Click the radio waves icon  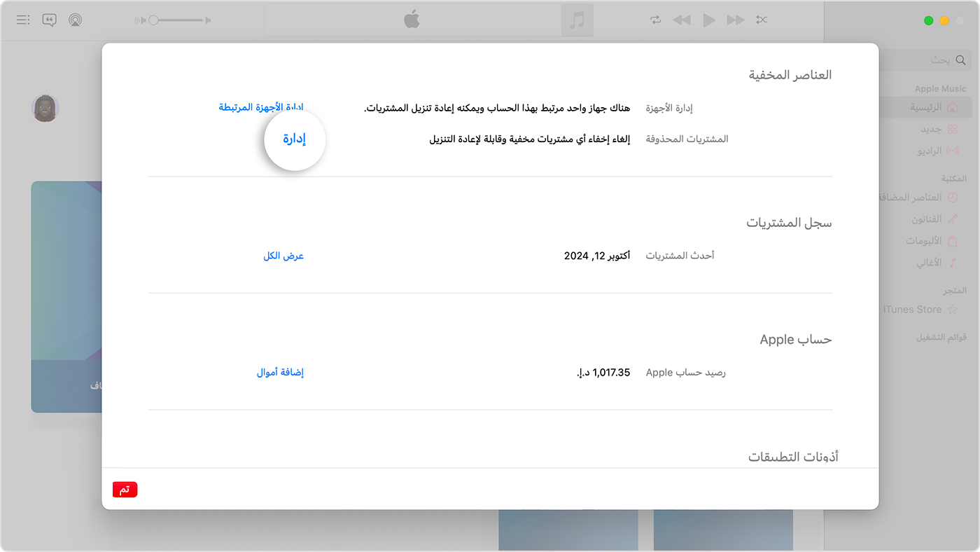(x=952, y=151)
